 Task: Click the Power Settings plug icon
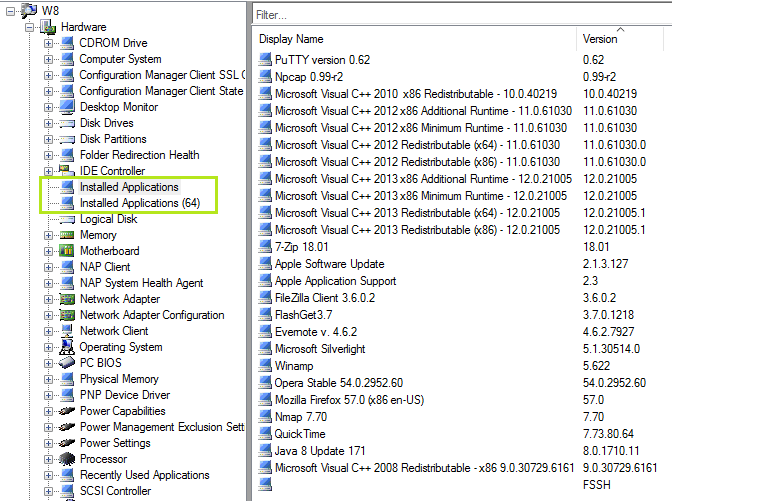coord(67,443)
